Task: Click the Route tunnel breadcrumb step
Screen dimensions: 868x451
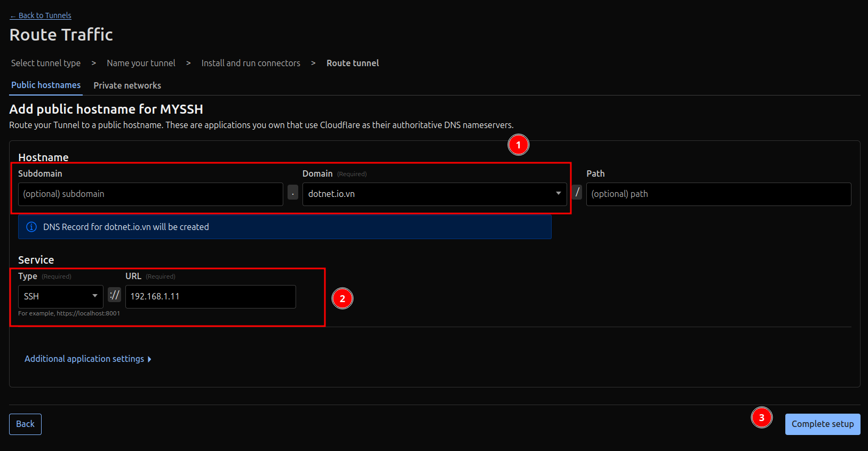Action: (353, 63)
